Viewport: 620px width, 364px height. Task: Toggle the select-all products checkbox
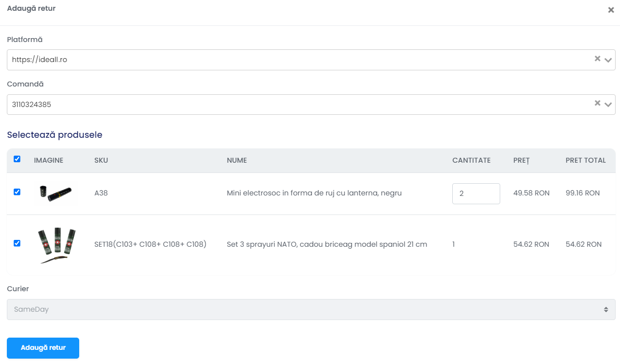click(x=17, y=159)
